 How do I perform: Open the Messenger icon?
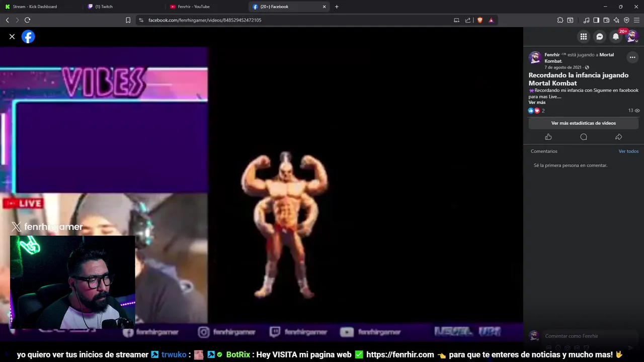600,37
